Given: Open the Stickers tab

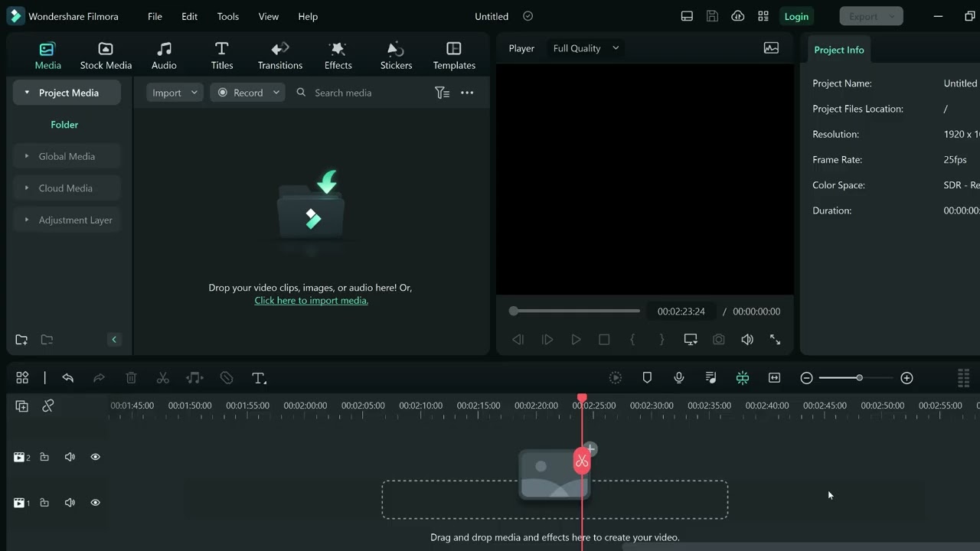Looking at the screenshot, I should click(x=396, y=56).
